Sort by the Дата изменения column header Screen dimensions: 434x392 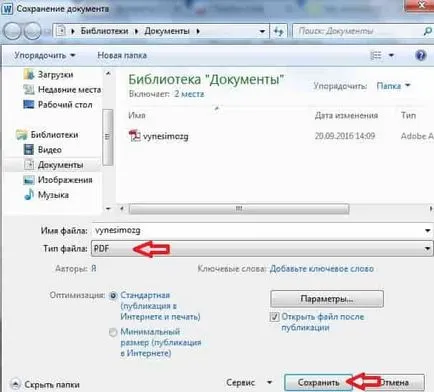(346, 115)
